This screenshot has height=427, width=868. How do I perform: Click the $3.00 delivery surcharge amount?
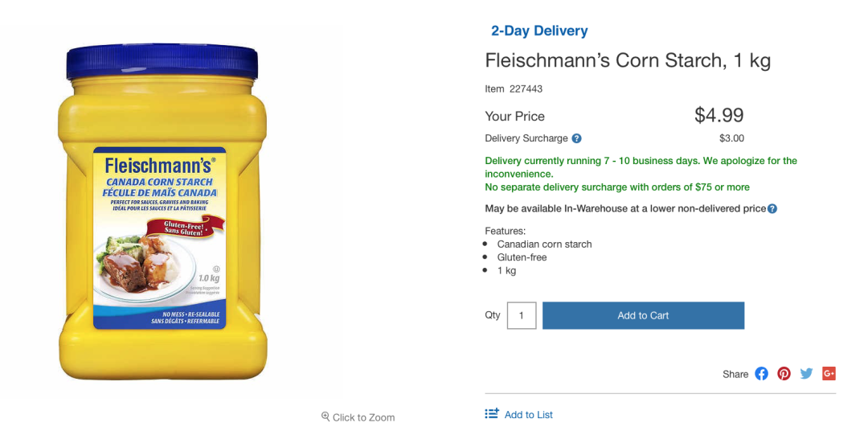point(731,138)
